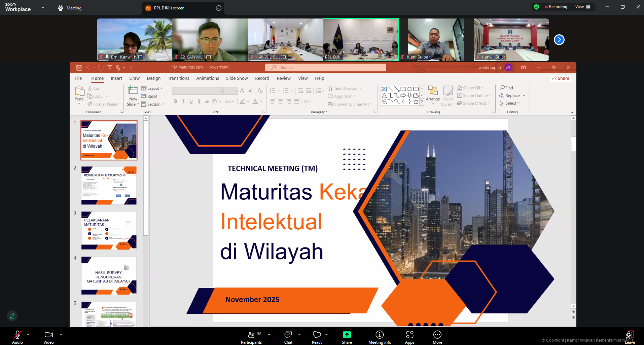The height and width of the screenshot is (345, 644).
Task: Mute the microphone in Zoom
Action: coord(17,334)
